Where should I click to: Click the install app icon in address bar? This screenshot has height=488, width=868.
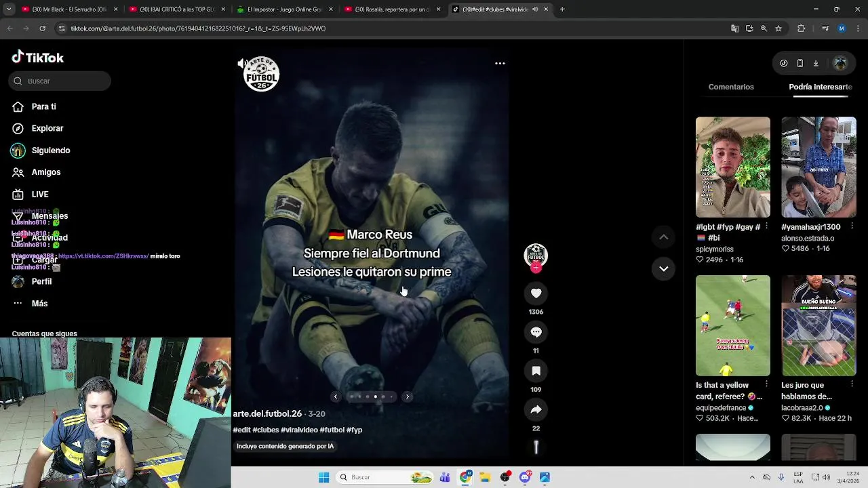(749, 28)
